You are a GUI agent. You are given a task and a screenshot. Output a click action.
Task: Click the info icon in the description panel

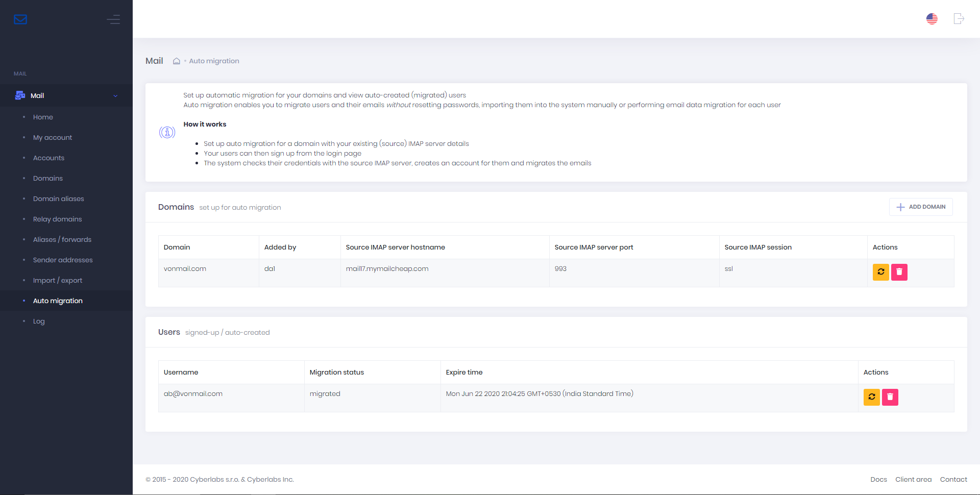pyautogui.click(x=167, y=133)
